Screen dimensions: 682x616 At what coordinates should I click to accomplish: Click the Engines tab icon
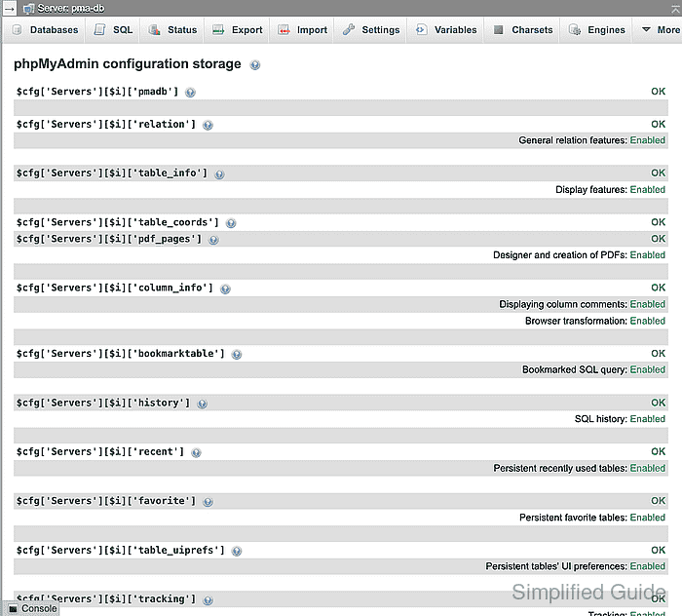[575, 29]
